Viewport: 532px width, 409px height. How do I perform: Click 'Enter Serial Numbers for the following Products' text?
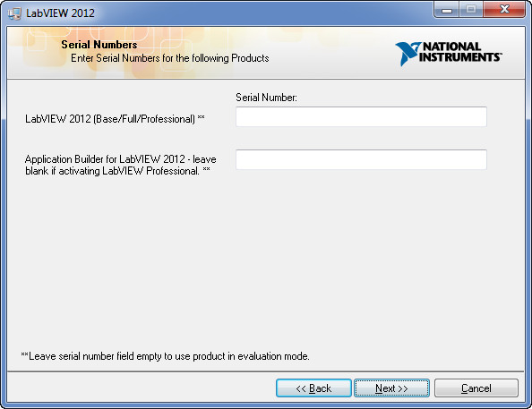click(169, 58)
